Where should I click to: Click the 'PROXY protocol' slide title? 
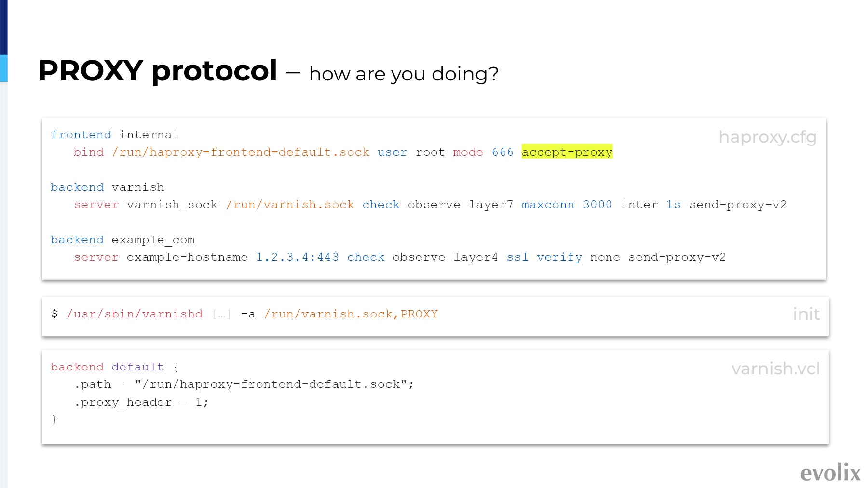pyautogui.click(x=158, y=71)
